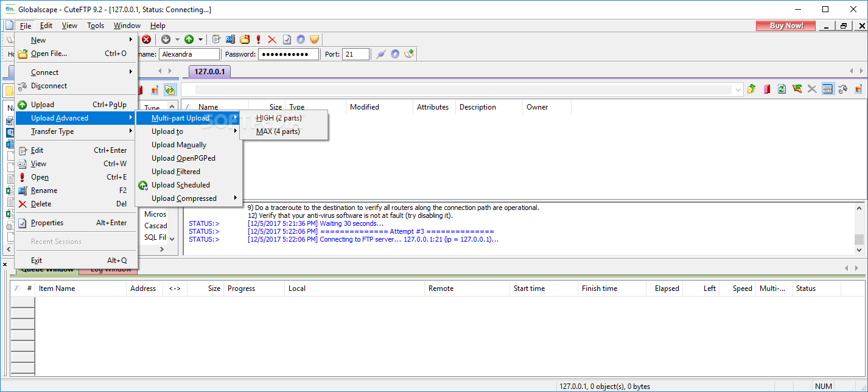The height and width of the screenshot is (392, 868).
Task: Click the Refresh icon in remote toolbar
Action: (x=782, y=89)
